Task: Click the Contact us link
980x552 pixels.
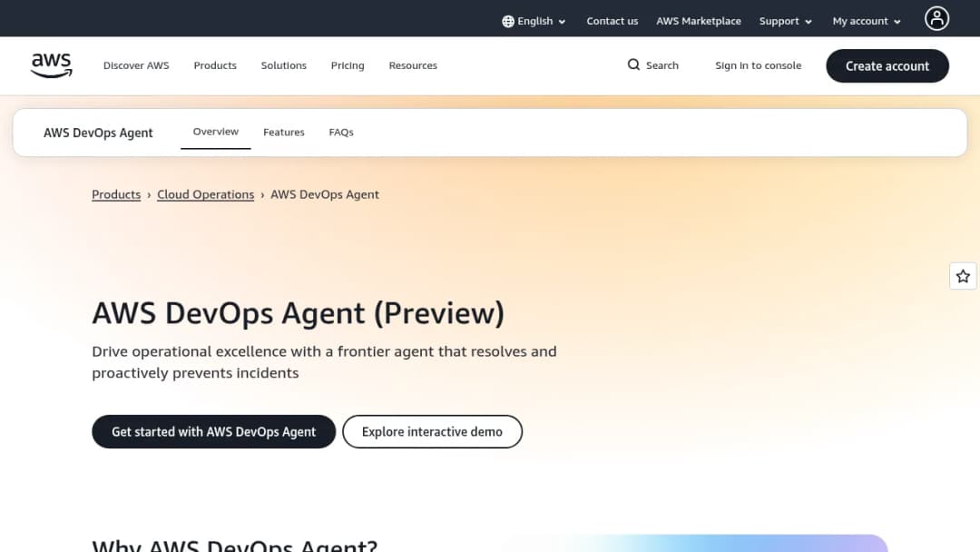Action: pyautogui.click(x=612, y=21)
